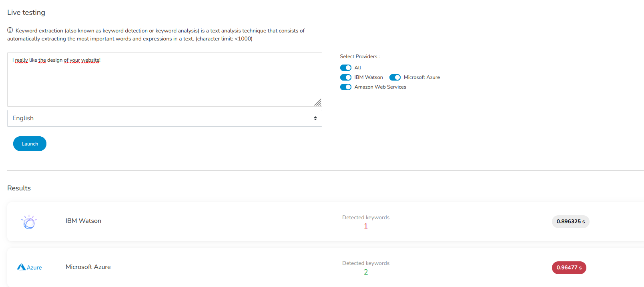Grab the text area resize handle
Viewport: 644px width, 287px height.
[x=318, y=102]
